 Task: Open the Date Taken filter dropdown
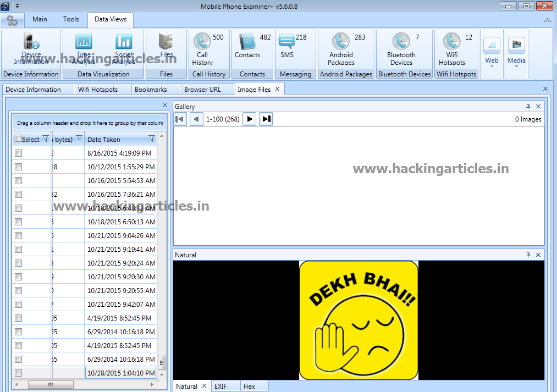point(152,139)
